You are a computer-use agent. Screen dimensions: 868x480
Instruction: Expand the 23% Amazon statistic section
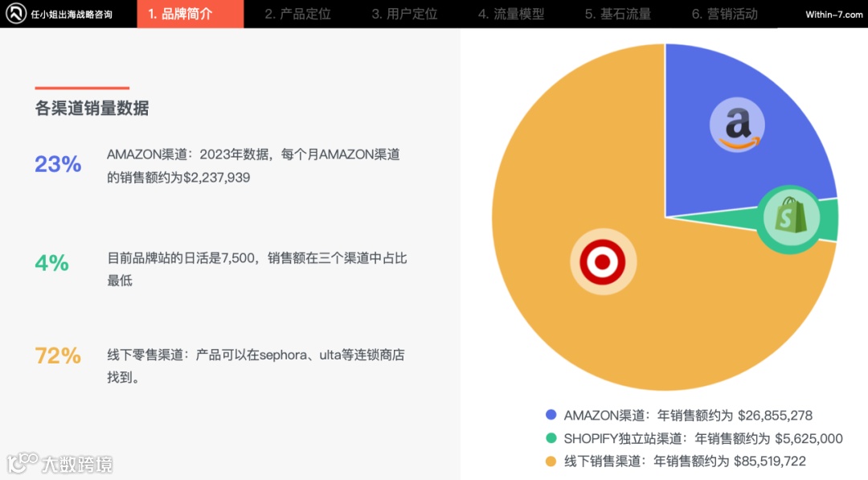click(x=58, y=164)
